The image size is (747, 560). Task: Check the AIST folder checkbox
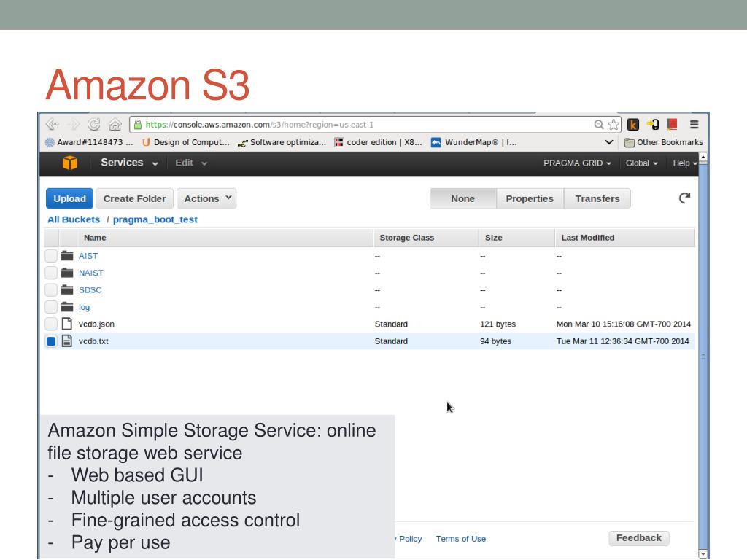click(51, 256)
